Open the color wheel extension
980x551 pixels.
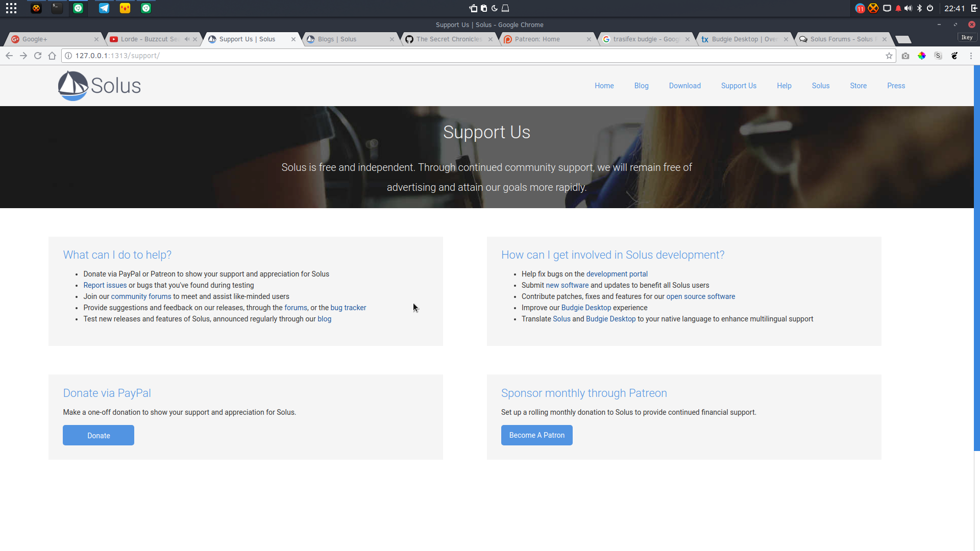(922, 56)
